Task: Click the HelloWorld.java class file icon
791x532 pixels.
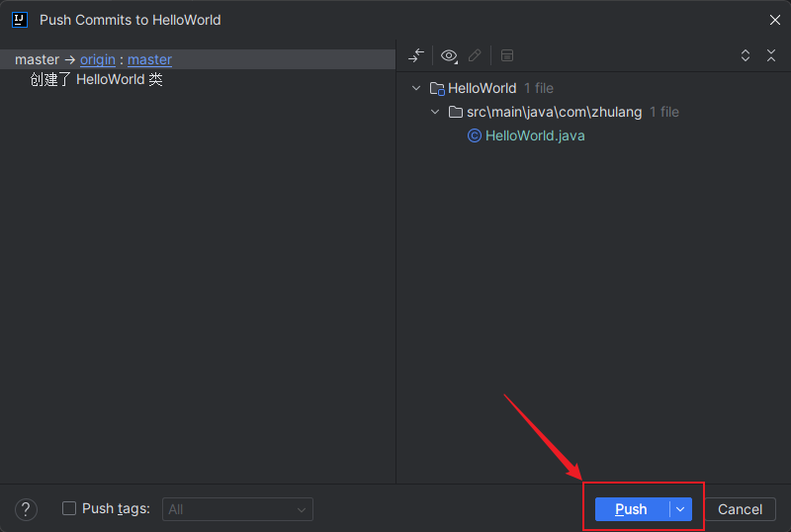Action: (x=475, y=135)
